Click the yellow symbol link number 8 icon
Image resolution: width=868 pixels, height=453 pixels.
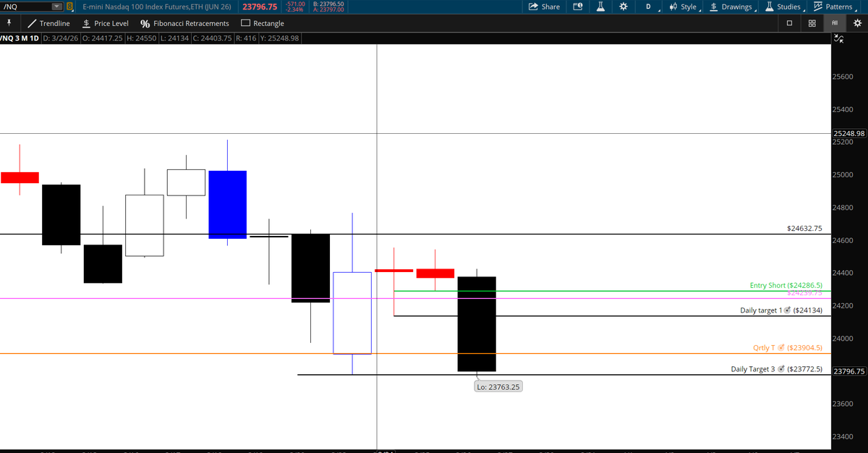[69, 7]
